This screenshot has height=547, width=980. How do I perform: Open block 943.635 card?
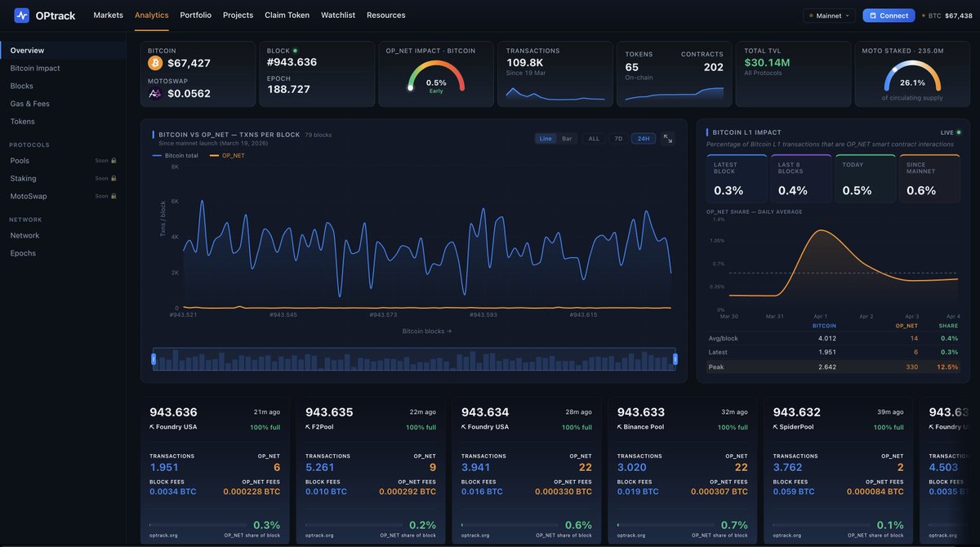coord(371,470)
